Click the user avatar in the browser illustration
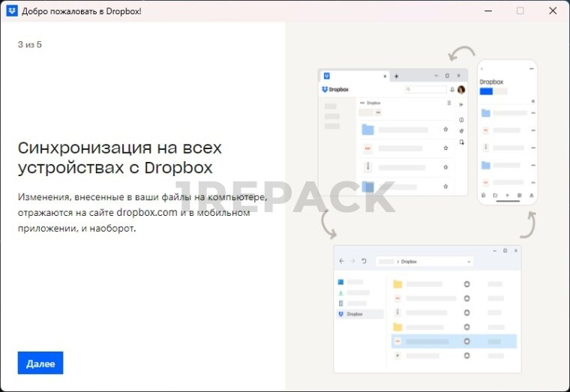This screenshot has height=392, width=570. pyautogui.click(x=461, y=89)
